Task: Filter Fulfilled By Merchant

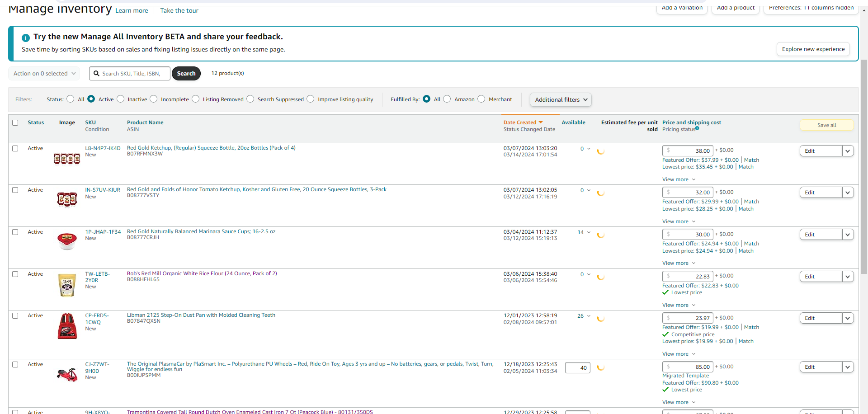Action: (x=481, y=99)
